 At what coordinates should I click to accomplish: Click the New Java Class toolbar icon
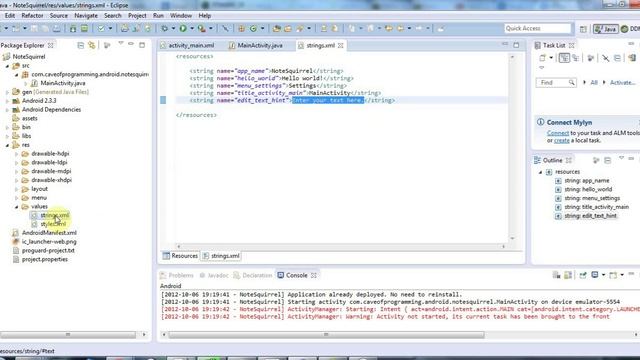(x=253, y=28)
